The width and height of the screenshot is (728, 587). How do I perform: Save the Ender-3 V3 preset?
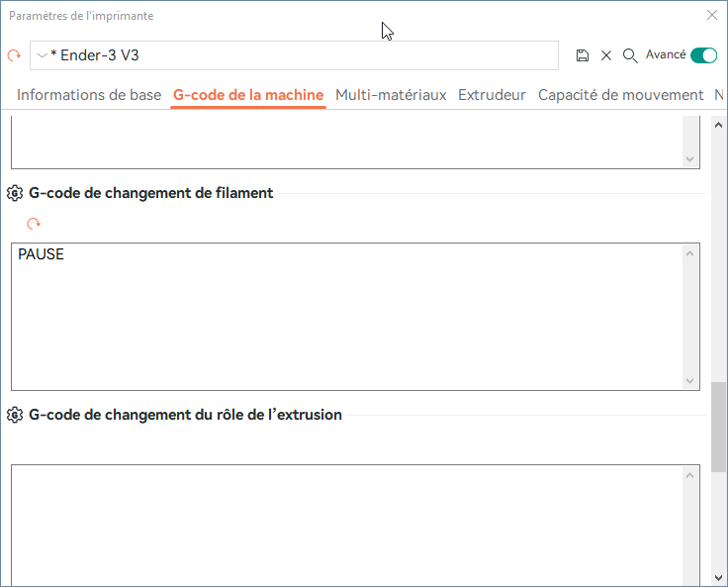(583, 56)
